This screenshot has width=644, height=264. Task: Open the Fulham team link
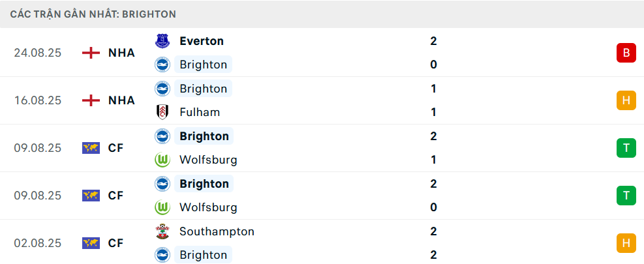pyautogui.click(x=200, y=112)
